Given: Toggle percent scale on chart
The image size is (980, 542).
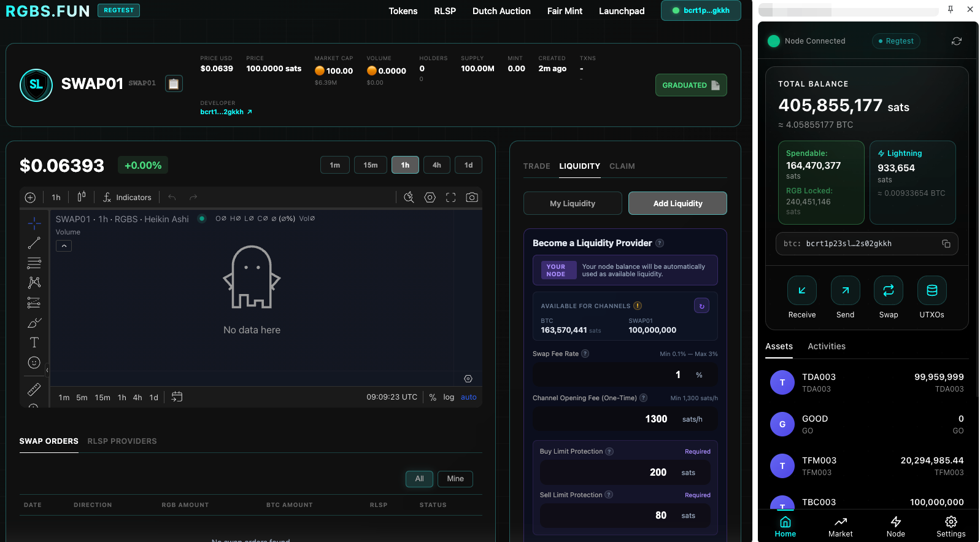Looking at the screenshot, I should pyautogui.click(x=433, y=397).
